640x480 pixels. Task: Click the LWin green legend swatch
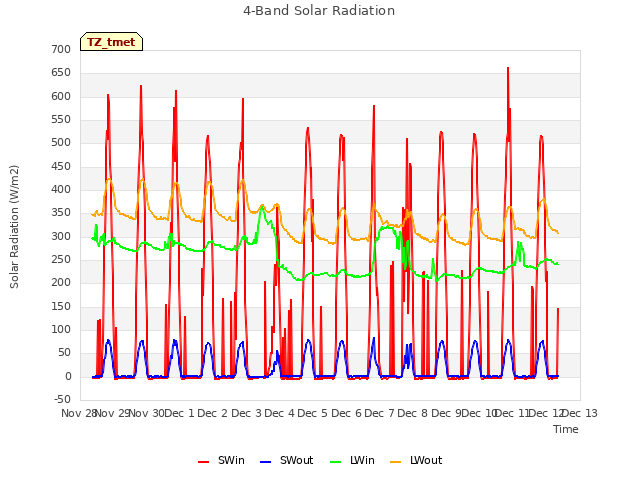pyautogui.click(x=335, y=462)
